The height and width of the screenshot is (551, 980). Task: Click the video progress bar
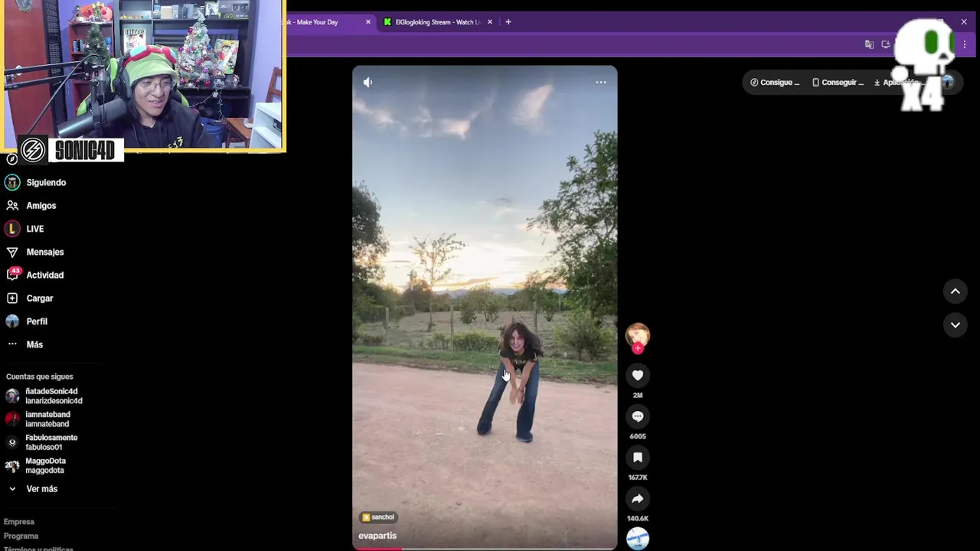(x=485, y=548)
